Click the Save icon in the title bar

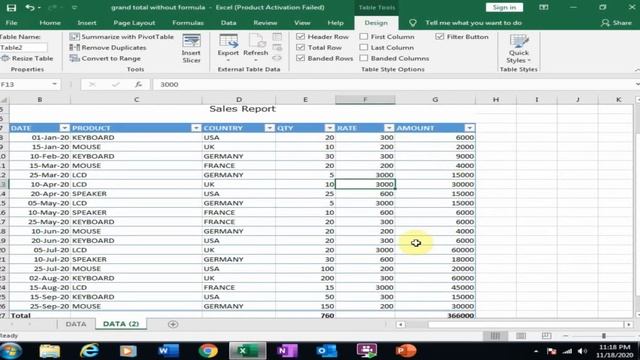coord(11,7)
